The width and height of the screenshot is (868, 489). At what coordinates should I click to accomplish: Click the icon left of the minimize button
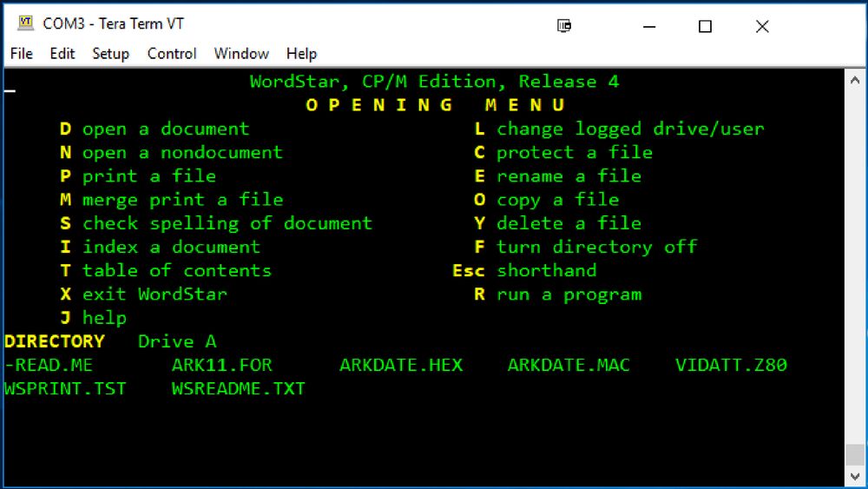(x=564, y=25)
